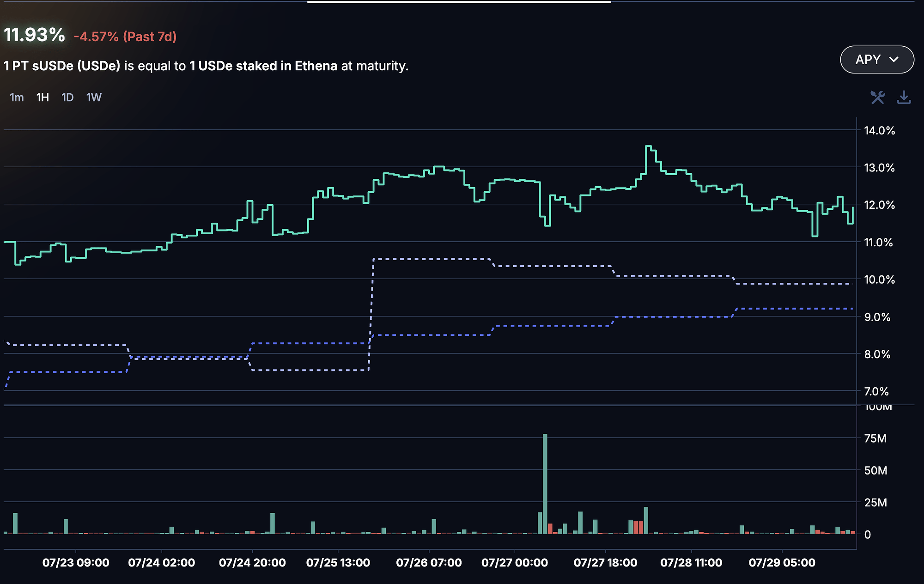Click the red -4.57% Past 7d text
924x584 pixels.
(x=125, y=37)
